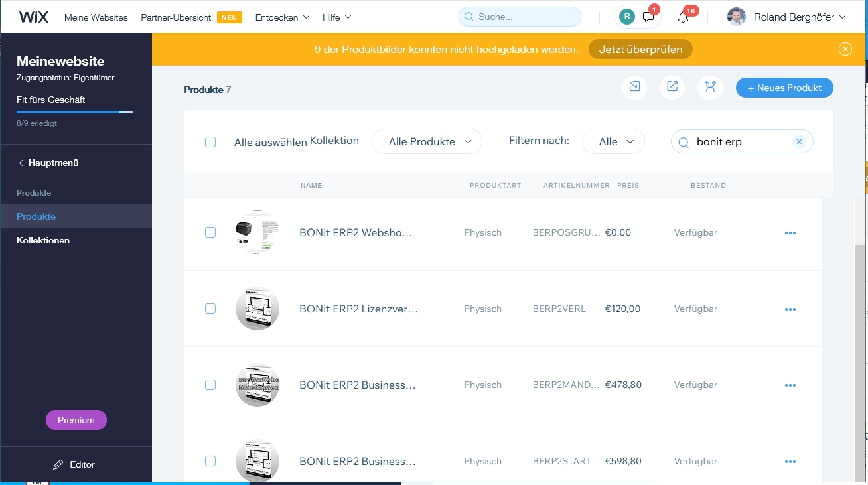Click the export products icon

coord(672,87)
